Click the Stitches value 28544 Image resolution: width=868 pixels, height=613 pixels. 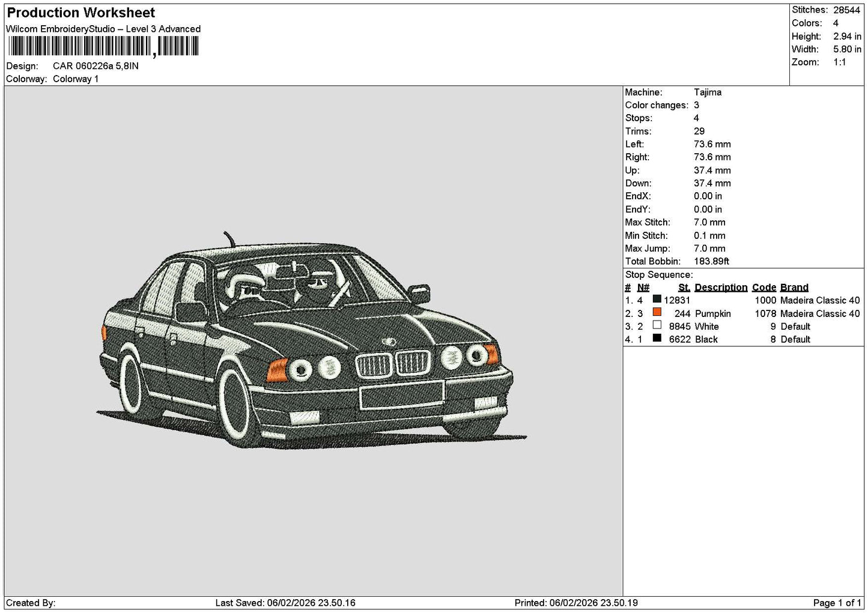[x=846, y=10]
